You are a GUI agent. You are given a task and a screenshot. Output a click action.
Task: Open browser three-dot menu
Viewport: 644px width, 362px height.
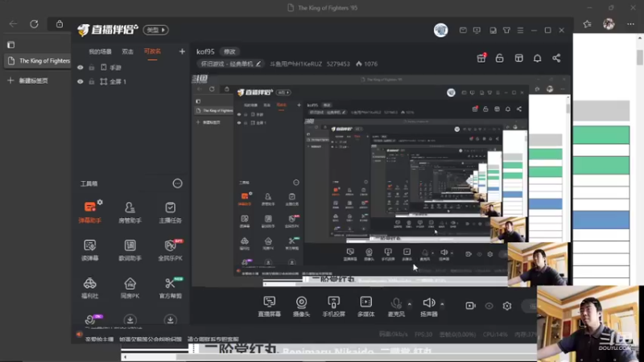[x=630, y=24]
